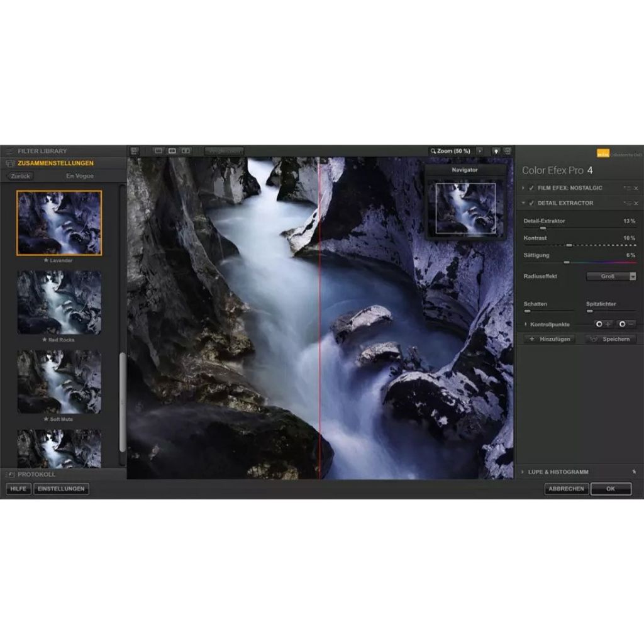Add a positive control point
The width and height of the screenshot is (644, 644).
click(x=603, y=324)
